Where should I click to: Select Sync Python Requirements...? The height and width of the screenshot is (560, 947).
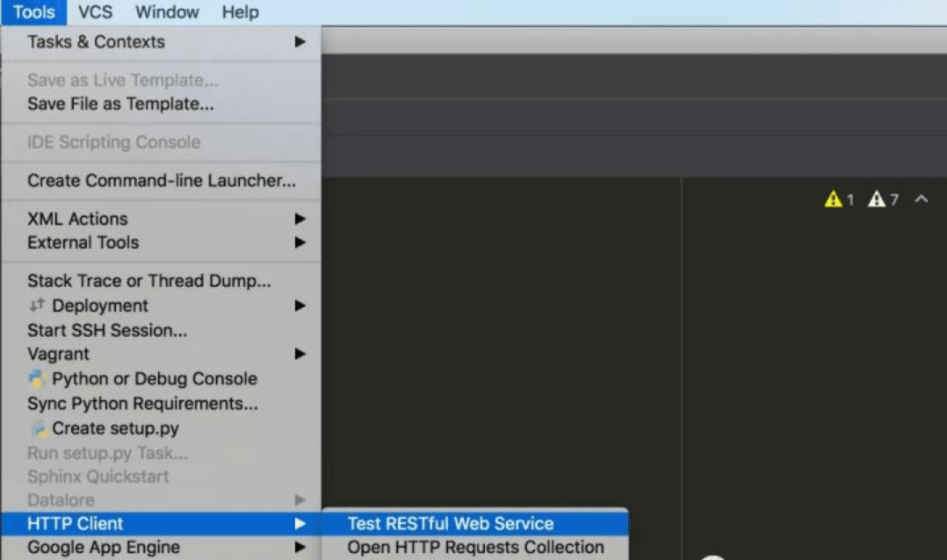162,403
